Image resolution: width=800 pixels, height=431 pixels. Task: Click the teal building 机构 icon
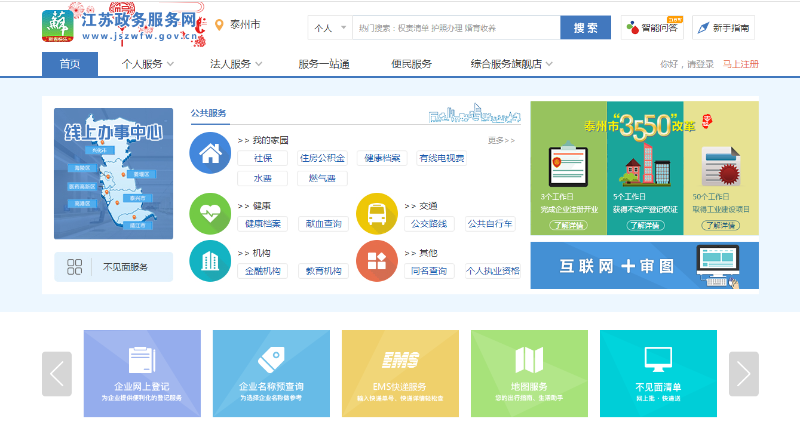point(210,261)
